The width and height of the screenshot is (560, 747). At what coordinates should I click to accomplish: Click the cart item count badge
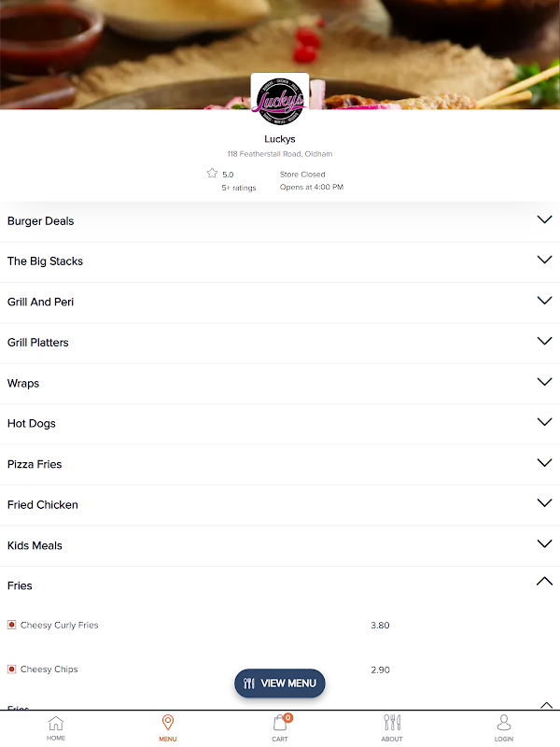point(288,717)
